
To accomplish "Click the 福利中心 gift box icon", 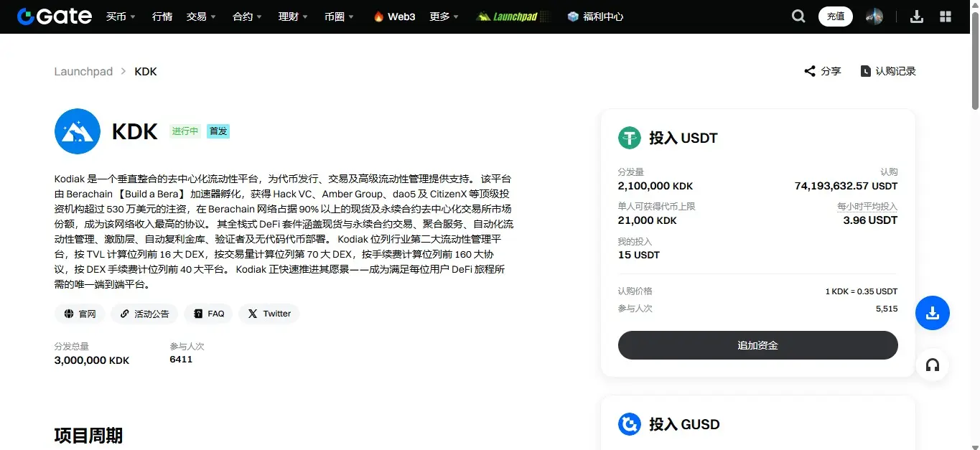I will coord(573,16).
